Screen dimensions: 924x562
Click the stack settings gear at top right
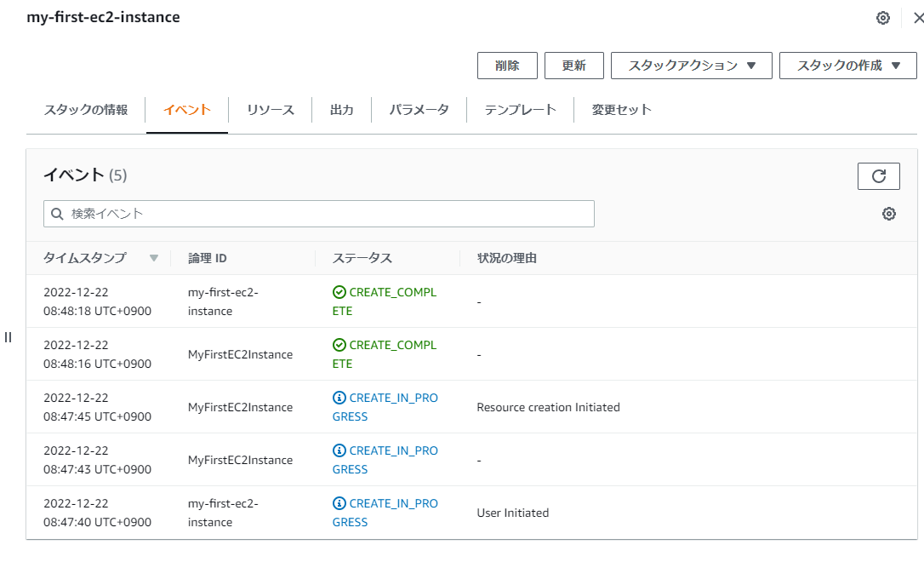click(882, 17)
